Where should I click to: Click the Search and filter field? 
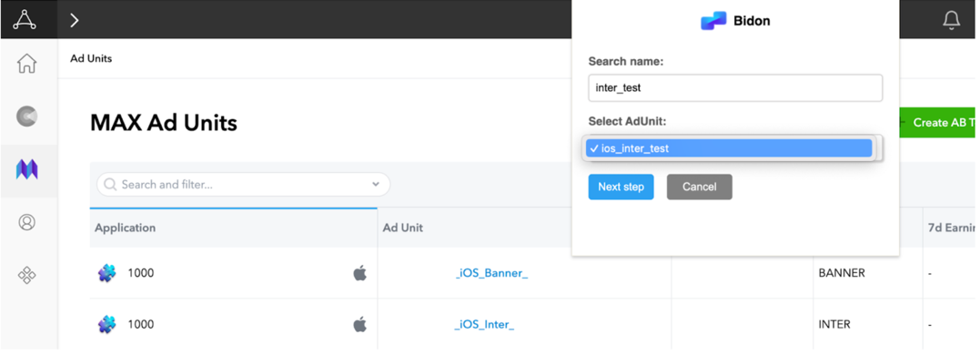tap(243, 185)
